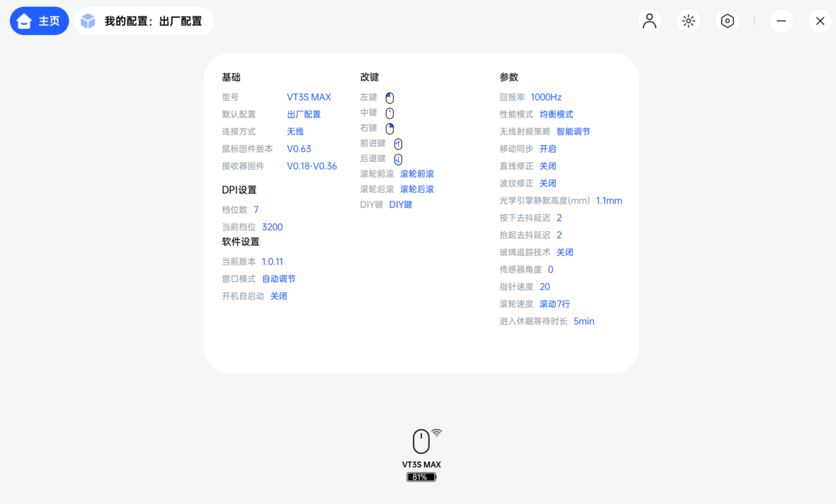Click the middle button mouse icon
The image size is (836, 504).
pos(389,113)
